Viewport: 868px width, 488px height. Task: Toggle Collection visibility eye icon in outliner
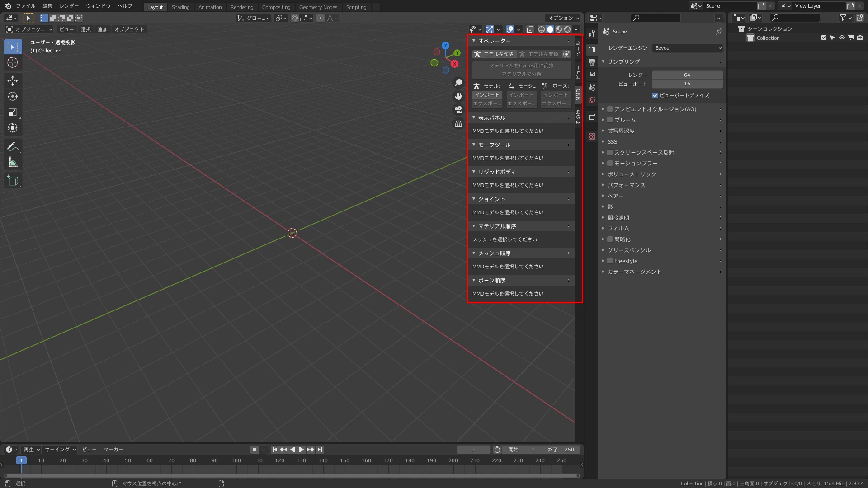pyautogui.click(x=842, y=38)
